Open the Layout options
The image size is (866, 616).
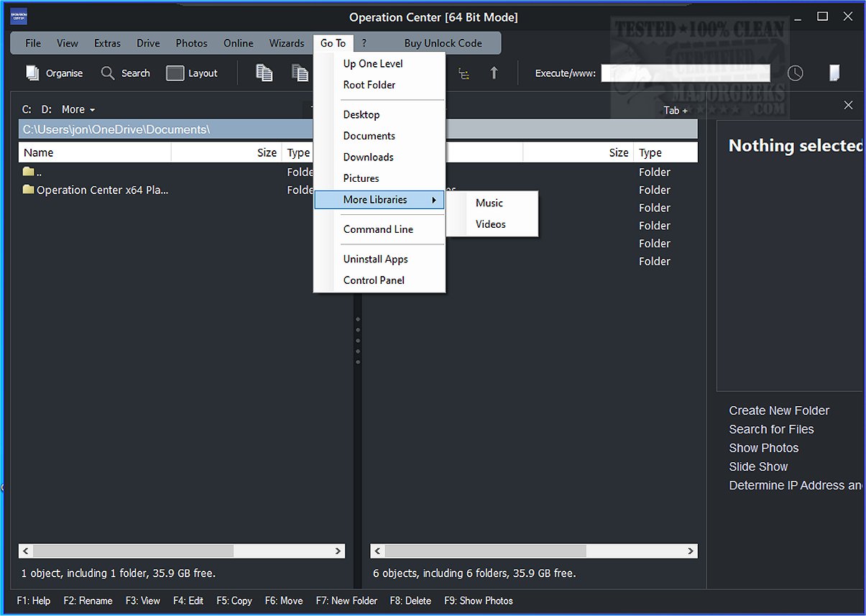[192, 73]
